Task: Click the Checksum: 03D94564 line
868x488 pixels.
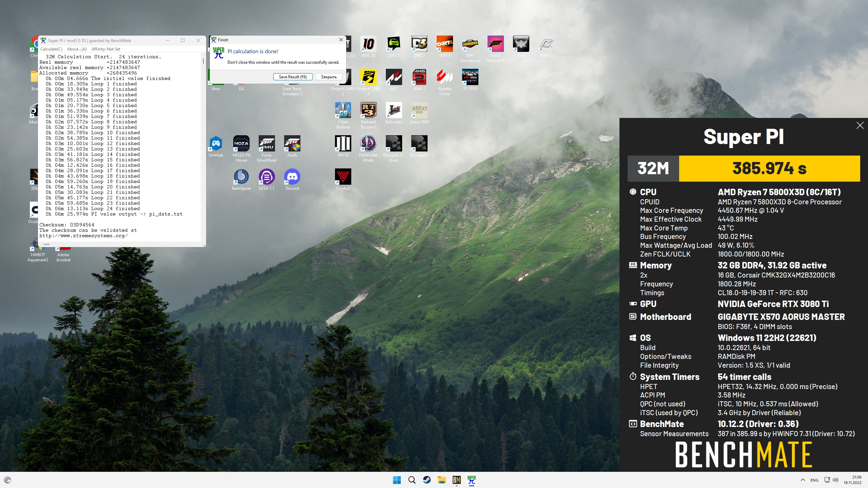Action: [x=67, y=225]
